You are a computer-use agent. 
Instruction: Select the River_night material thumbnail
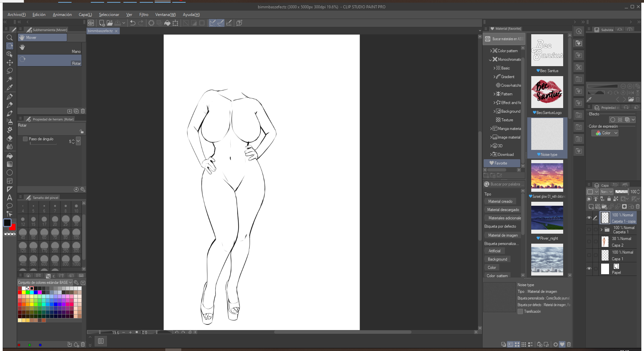click(547, 218)
